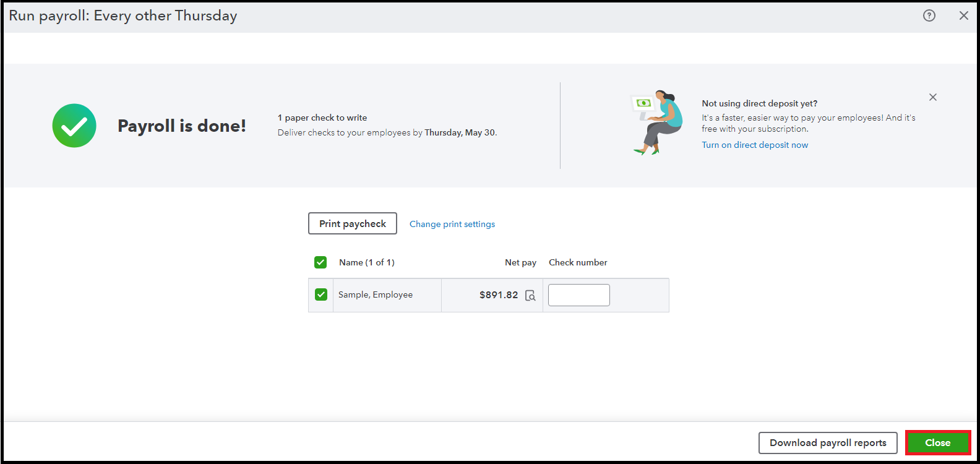Screen dimensions: 980x464
Task: Toggle the select-all checkbox beside Name (1 of 1)
Action: click(x=320, y=262)
